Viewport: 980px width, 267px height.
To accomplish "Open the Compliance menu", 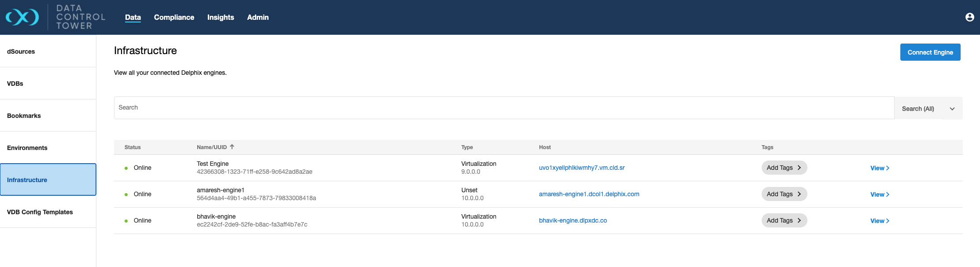I will pos(174,17).
